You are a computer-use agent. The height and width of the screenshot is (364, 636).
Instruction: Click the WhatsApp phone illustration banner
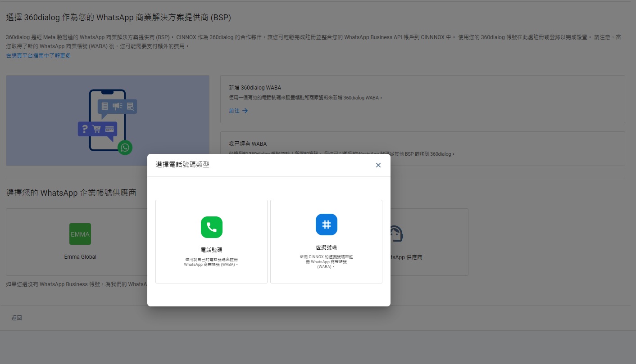pyautogui.click(x=108, y=120)
